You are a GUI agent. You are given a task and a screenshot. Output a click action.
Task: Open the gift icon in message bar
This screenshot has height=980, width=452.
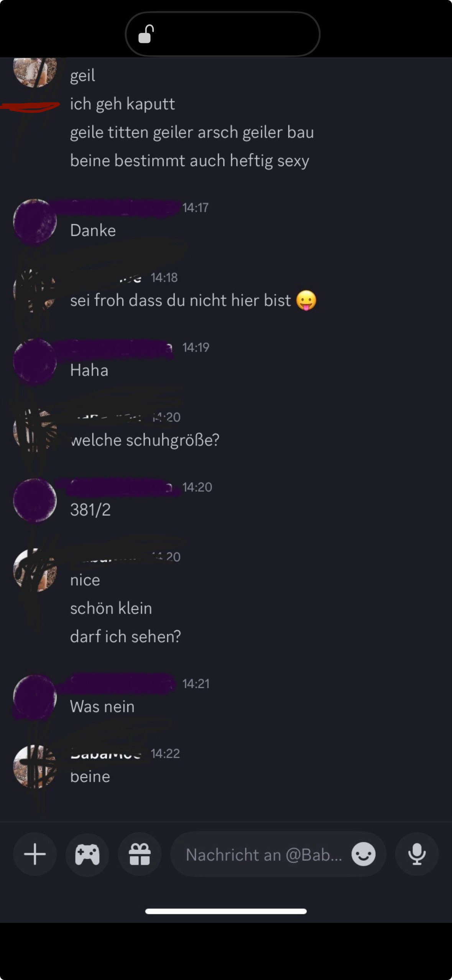pyautogui.click(x=140, y=854)
